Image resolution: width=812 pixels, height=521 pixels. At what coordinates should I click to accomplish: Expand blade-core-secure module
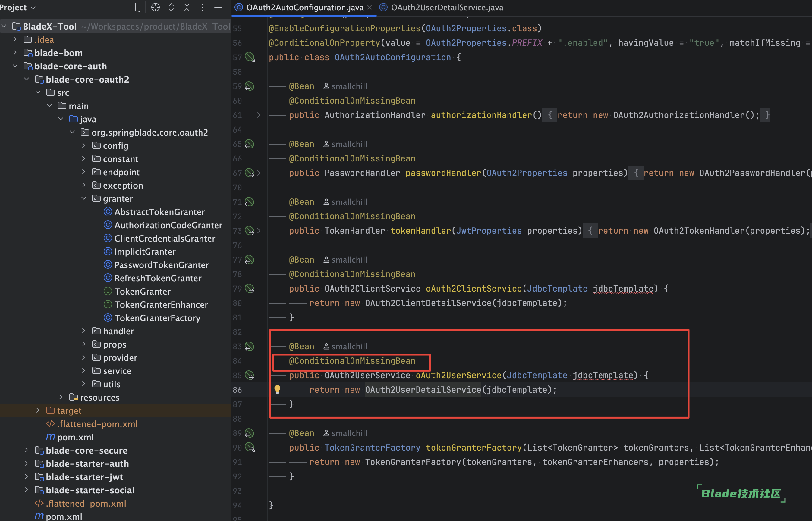[x=27, y=450]
